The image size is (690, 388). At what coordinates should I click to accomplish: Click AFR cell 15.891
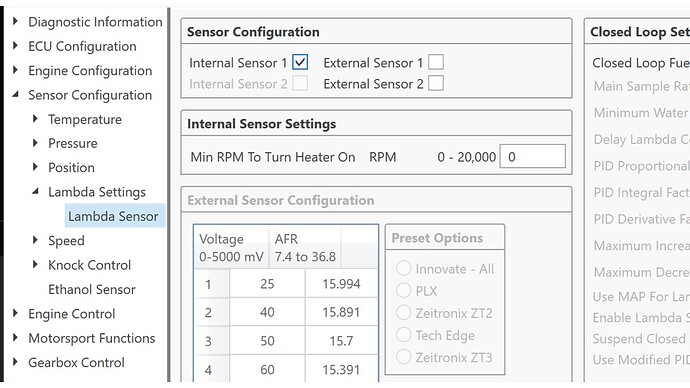click(x=341, y=312)
